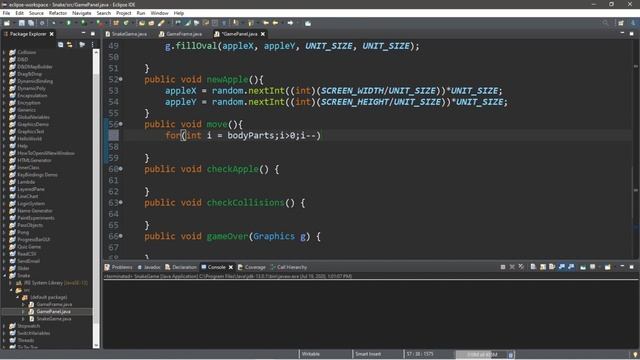Click the garbage collector trash icon
Image resolution: width=640 pixels, height=360 pixels.
coord(511,354)
